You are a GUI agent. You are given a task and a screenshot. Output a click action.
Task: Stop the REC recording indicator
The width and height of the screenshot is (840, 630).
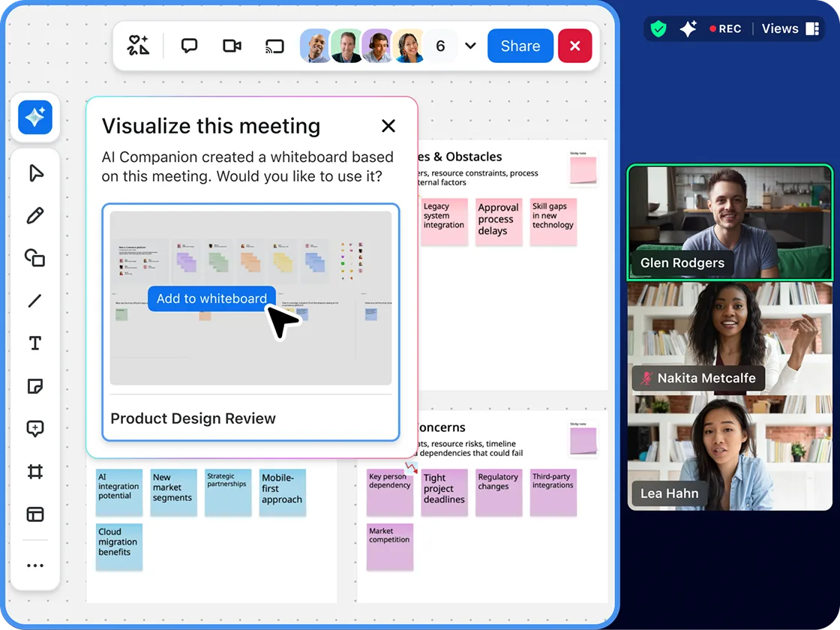(x=725, y=28)
